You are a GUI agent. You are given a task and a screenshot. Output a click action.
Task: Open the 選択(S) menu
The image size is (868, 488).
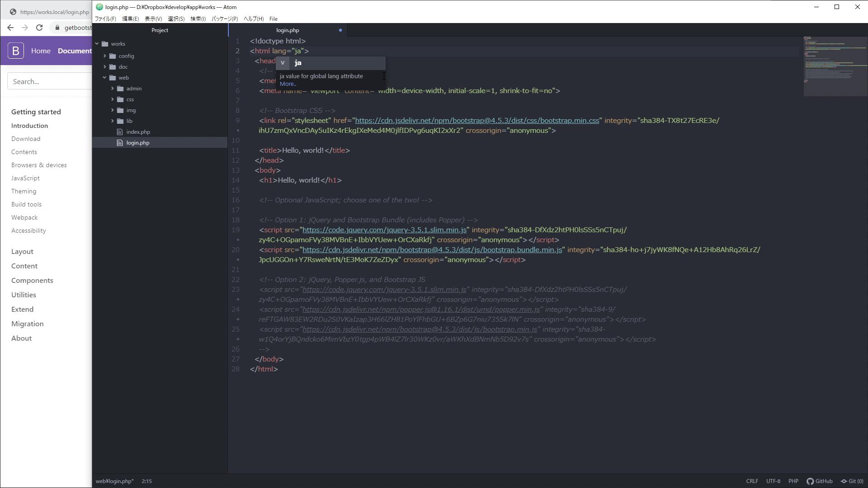(176, 19)
